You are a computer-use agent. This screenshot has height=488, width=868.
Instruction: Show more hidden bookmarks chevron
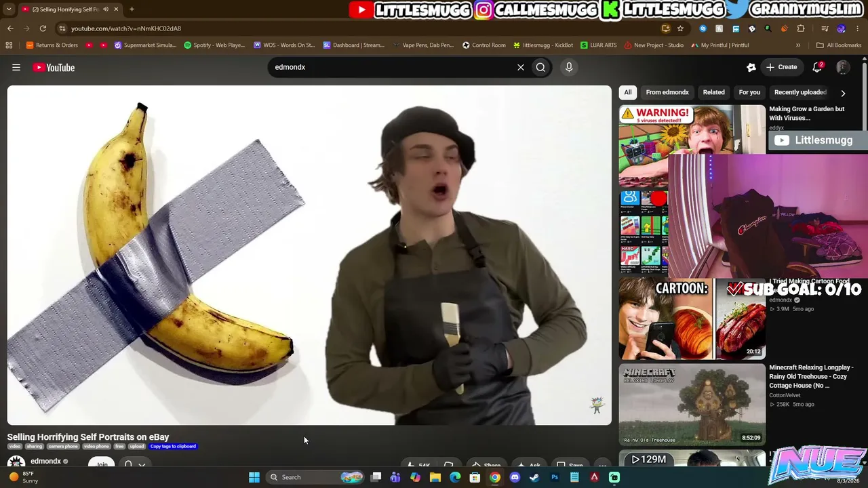coord(798,45)
